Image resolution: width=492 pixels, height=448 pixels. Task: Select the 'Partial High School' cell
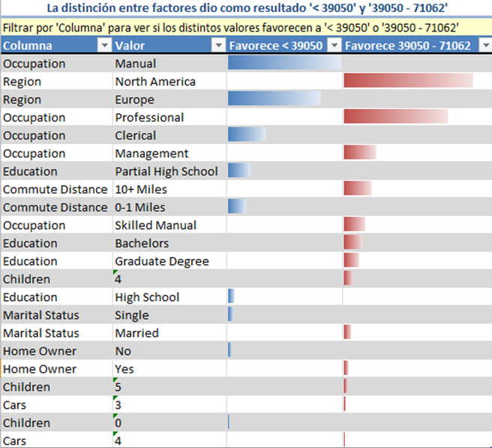(x=166, y=172)
